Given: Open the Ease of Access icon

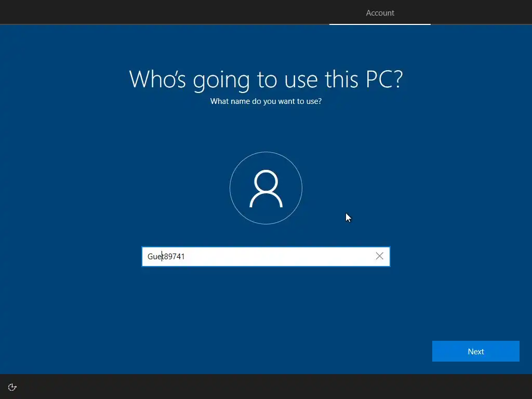Looking at the screenshot, I should (12, 387).
